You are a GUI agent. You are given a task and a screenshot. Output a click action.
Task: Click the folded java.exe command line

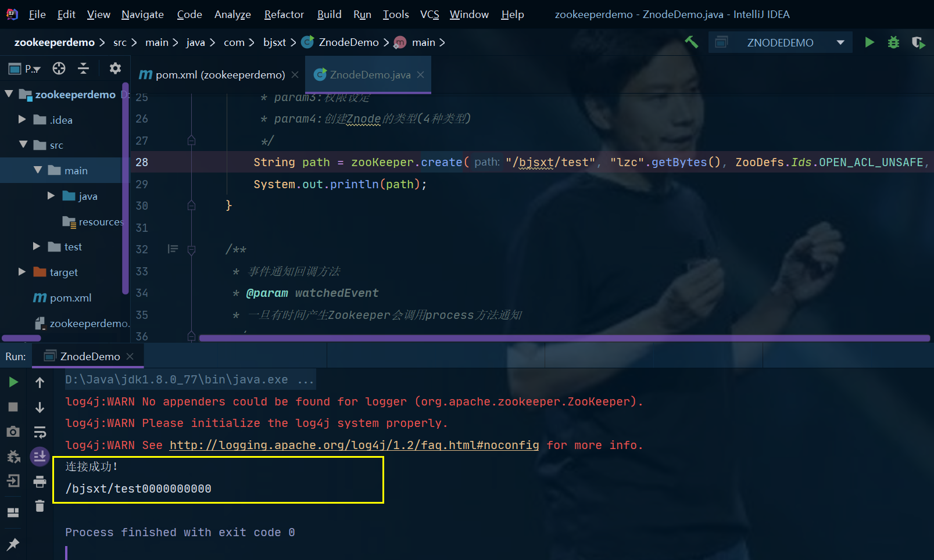pos(189,379)
